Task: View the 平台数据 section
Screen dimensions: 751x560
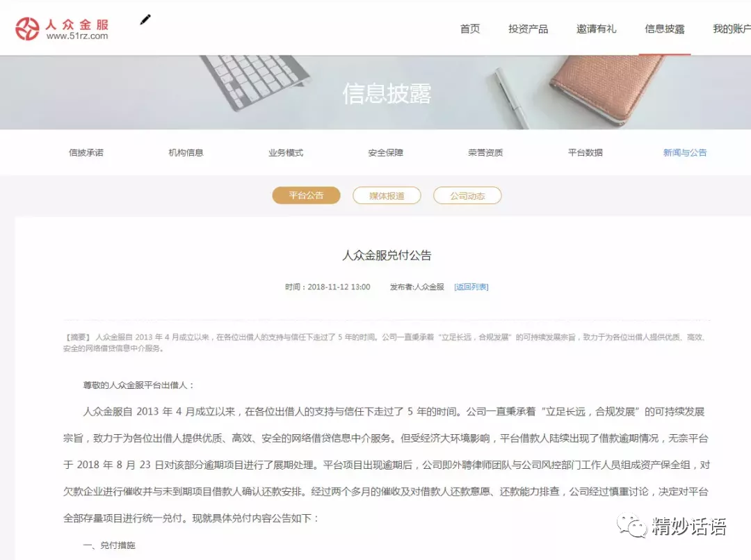Action: 584,152
